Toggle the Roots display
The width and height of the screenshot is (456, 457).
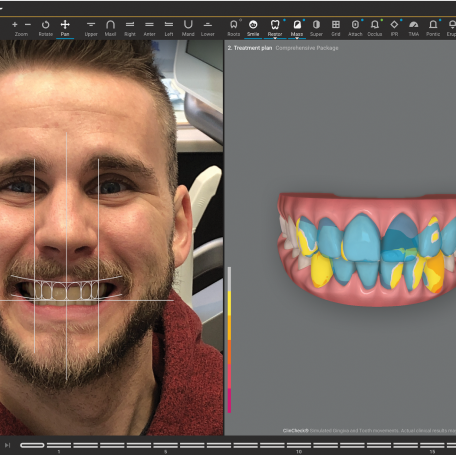[x=234, y=28]
